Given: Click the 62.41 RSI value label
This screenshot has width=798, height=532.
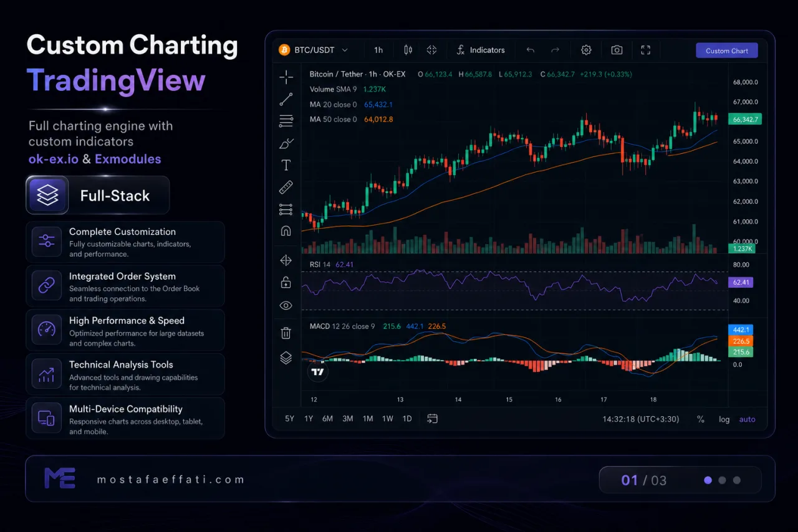Looking at the screenshot, I should pyautogui.click(x=741, y=282).
